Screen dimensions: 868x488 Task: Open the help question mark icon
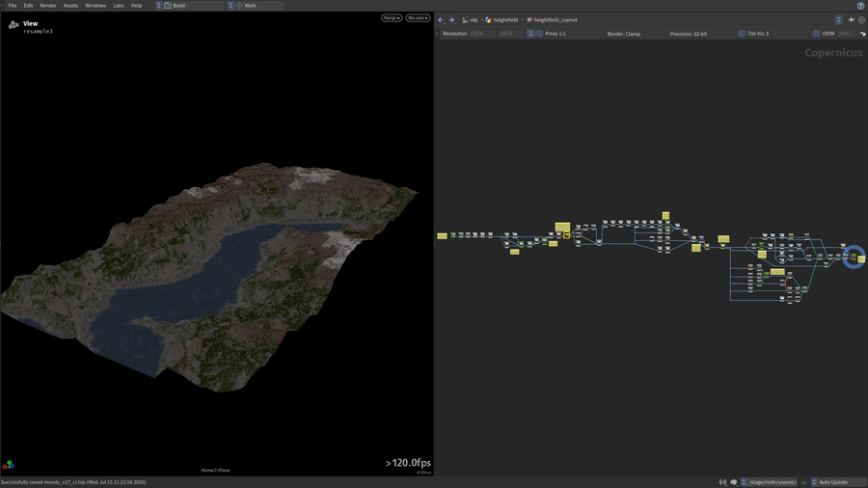point(860,6)
